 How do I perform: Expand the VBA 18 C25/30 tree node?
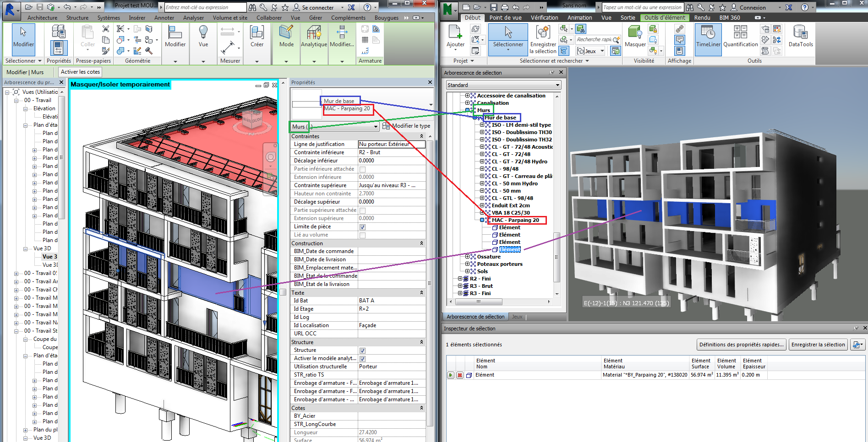coord(482,213)
